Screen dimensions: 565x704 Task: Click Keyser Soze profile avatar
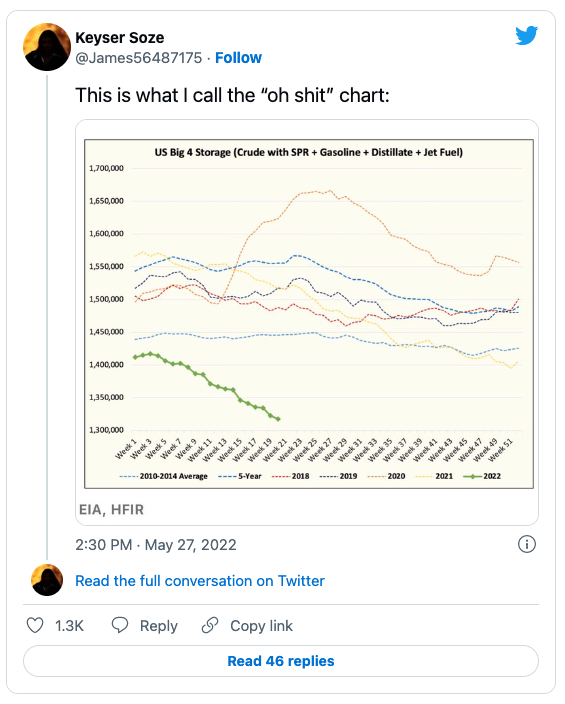point(47,47)
